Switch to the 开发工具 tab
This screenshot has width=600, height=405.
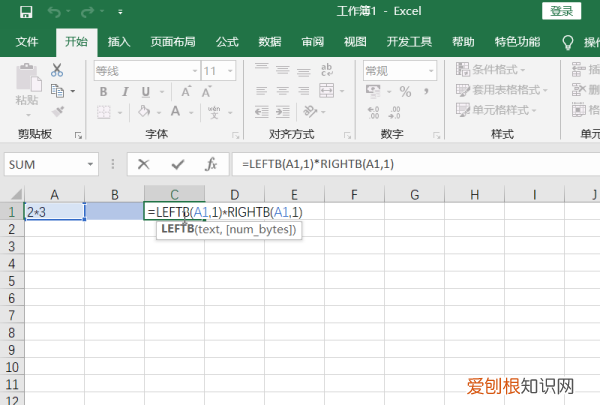coord(409,41)
